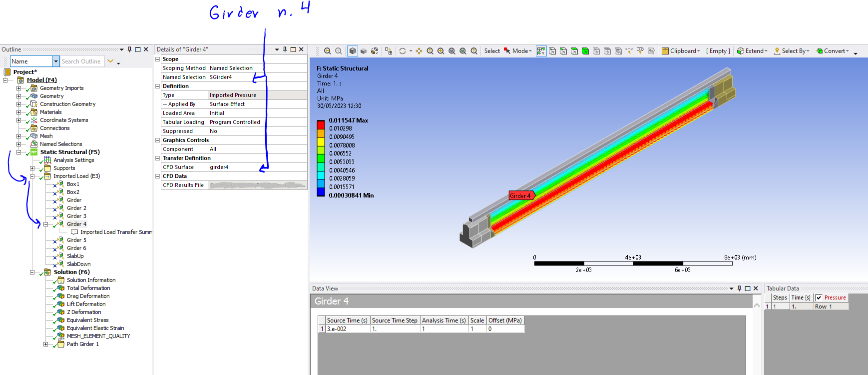
Task: Click the Source Time 3.e-002 cell
Action: pyautogui.click(x=347, y=329)
